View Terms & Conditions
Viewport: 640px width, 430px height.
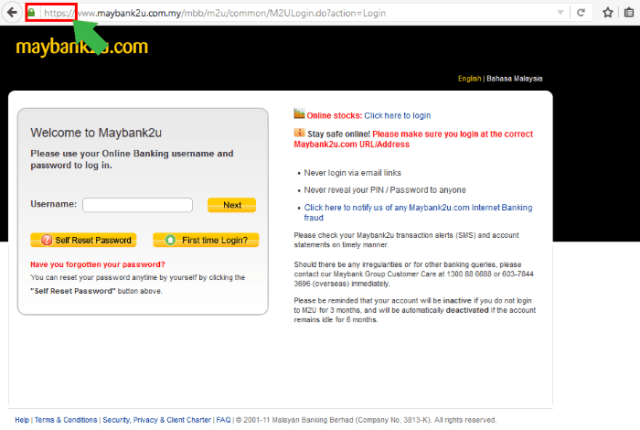coord(66,420)
